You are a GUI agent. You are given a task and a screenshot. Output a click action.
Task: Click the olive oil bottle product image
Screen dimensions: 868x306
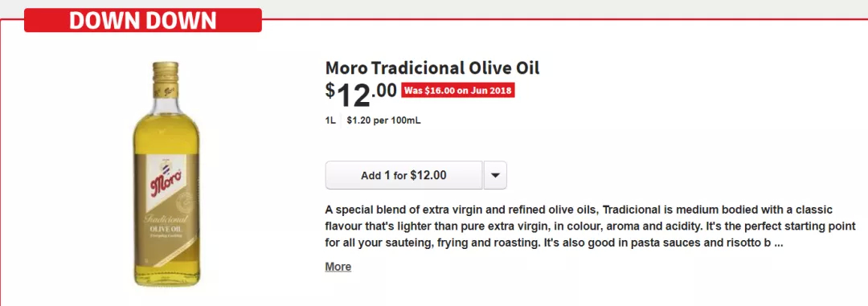click(166, 174)
